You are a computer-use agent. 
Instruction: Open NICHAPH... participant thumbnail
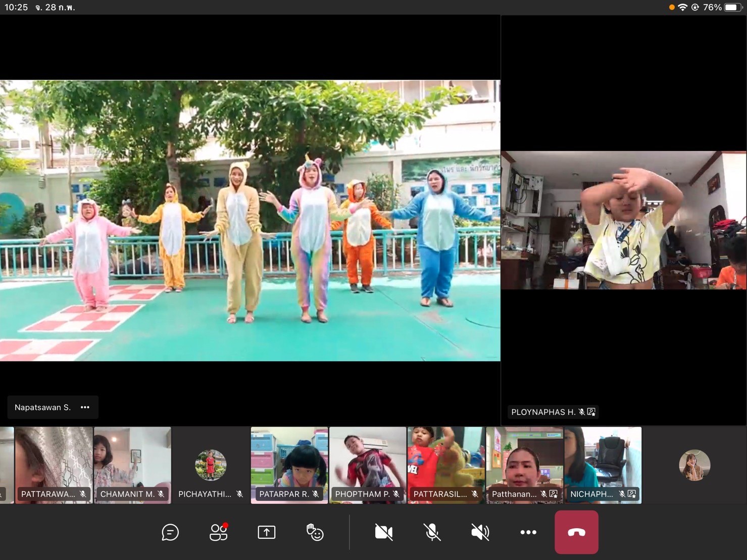coord(603,465)
